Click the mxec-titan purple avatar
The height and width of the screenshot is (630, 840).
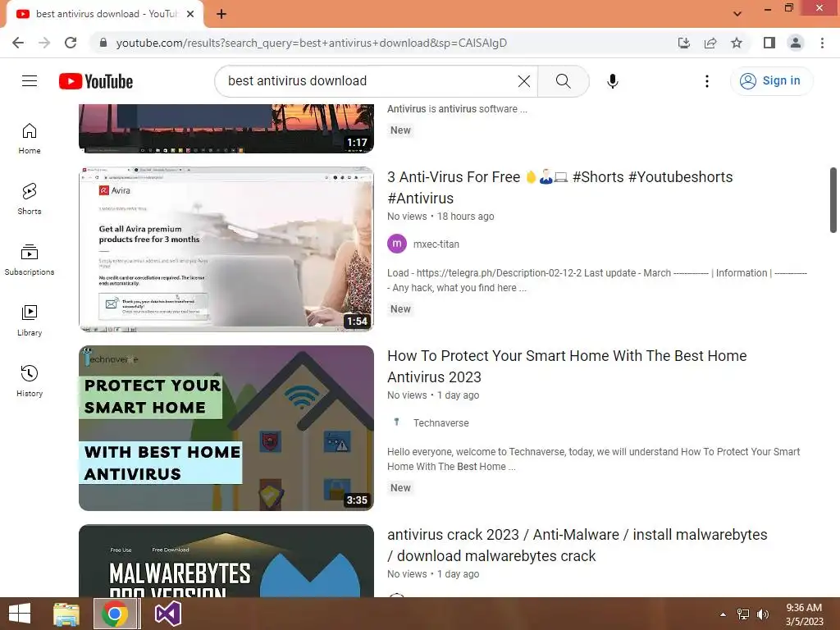click(397, 244)
